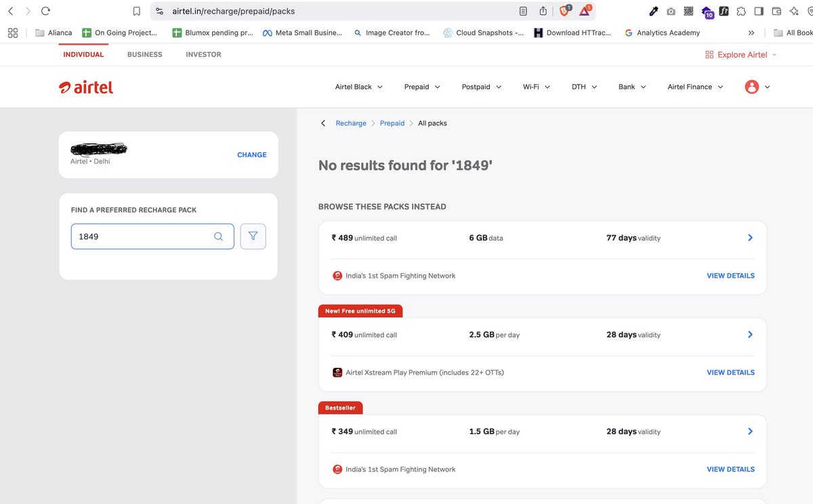Open the purple extension with badge 10
Image resolution: width=813 pixels, height=504 pixels.
707,12
